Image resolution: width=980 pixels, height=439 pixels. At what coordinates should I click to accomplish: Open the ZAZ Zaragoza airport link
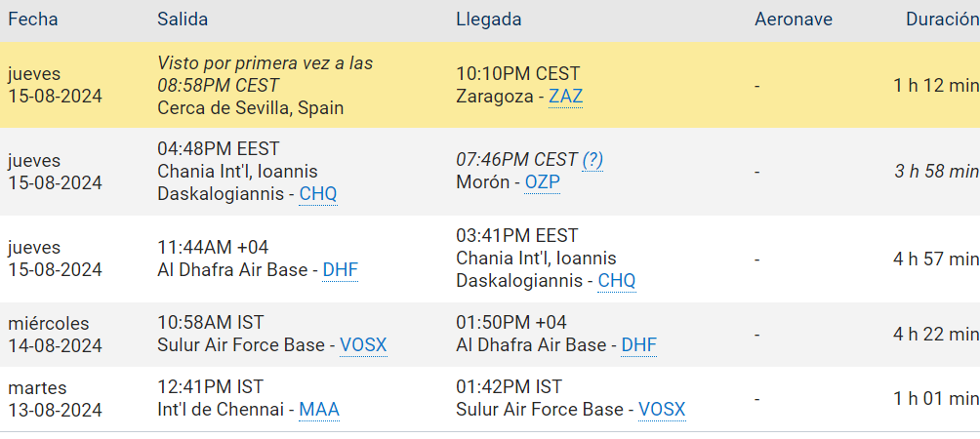[x=565, y=97]
